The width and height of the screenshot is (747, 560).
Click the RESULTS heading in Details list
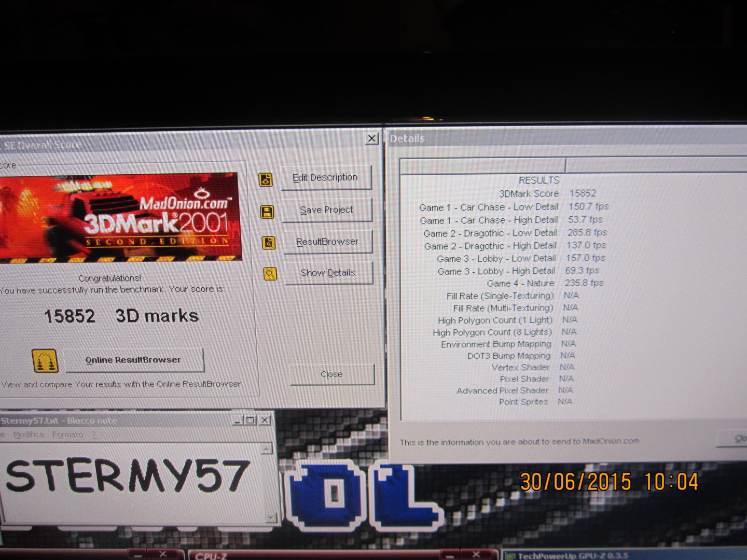[539, 180]
